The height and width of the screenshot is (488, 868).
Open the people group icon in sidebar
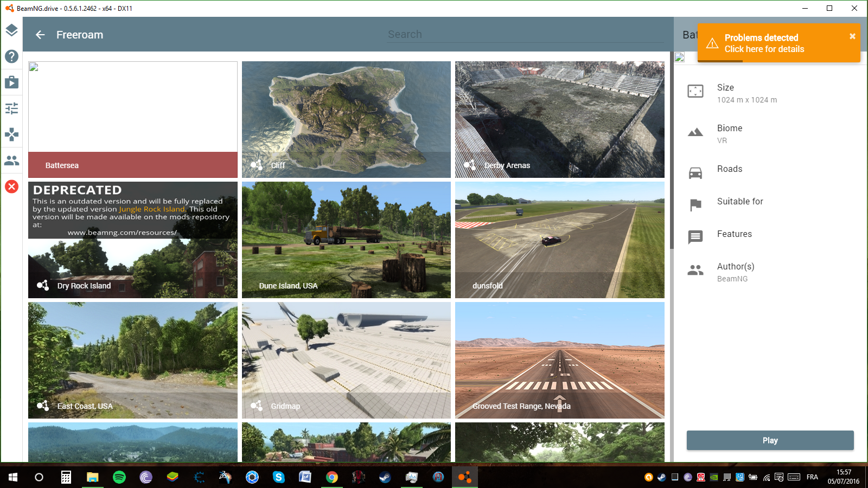point(11,160)
